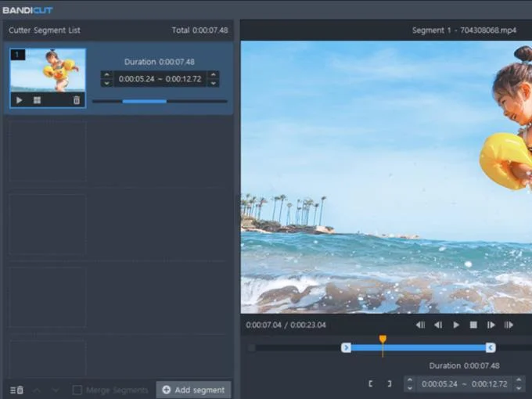Move segment up with up chevron
The height and width of the screenshot is (399, 532).
coord(37,390)
